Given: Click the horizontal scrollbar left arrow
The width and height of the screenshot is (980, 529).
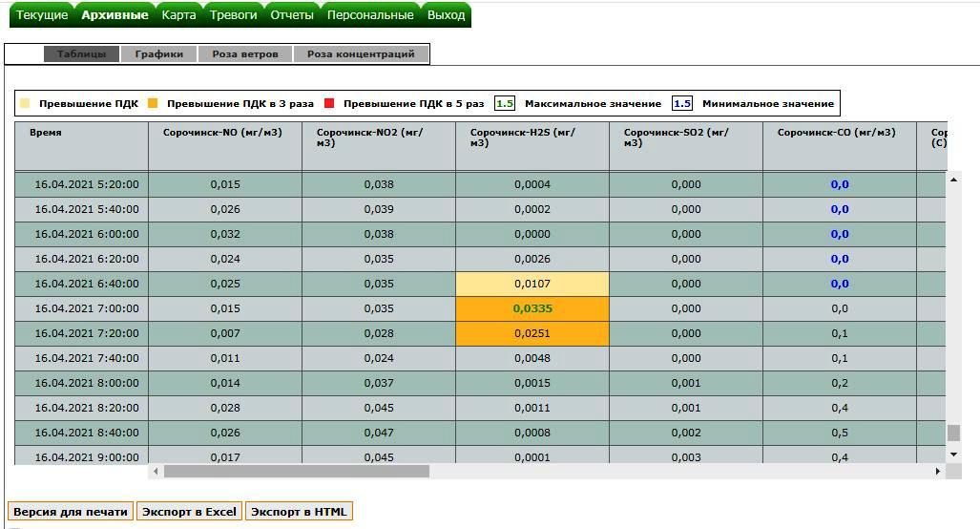Looking at the screenshot, I should pos(156,471).
